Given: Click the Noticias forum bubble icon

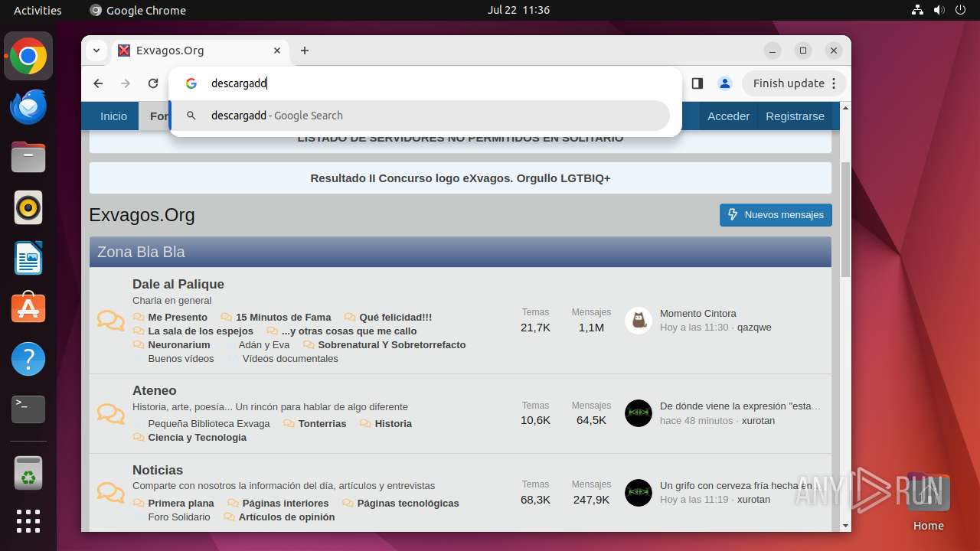Looking at the screenshot, I should (111, 493).
